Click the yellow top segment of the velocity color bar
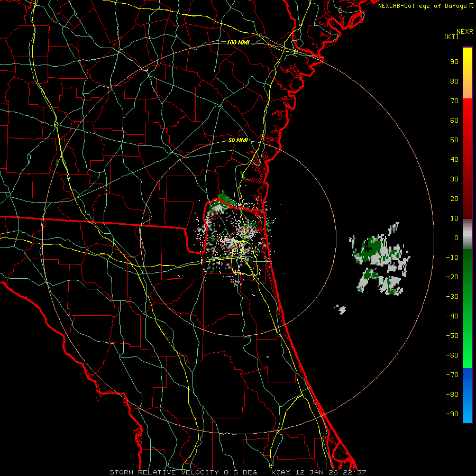Image resolution: width=476 pixels, height=476 pixels. pos(467,73)
